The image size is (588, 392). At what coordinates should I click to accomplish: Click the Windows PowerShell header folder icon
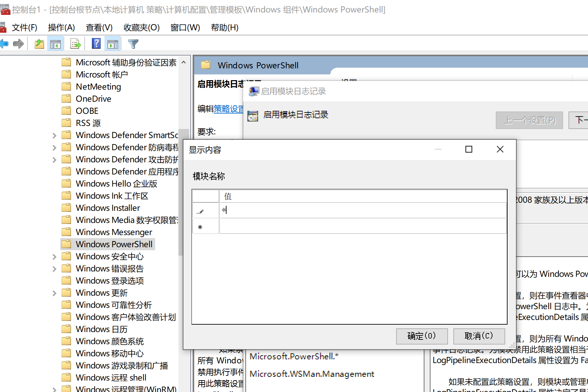(x=206, y=65)
